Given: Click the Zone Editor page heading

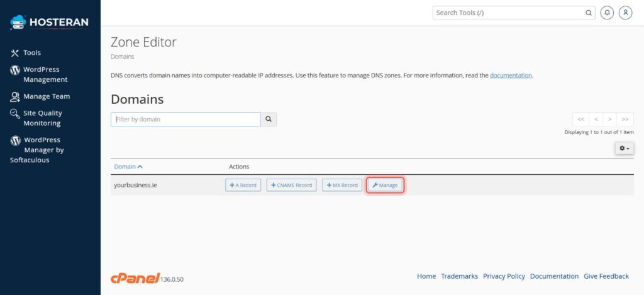Looking at the screenshot, I should [x=143, y=42].
